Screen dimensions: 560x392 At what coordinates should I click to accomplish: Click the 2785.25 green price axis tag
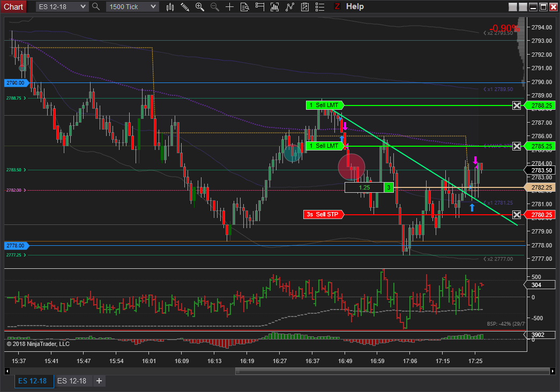pyautogui.click(x=540, y=146)
